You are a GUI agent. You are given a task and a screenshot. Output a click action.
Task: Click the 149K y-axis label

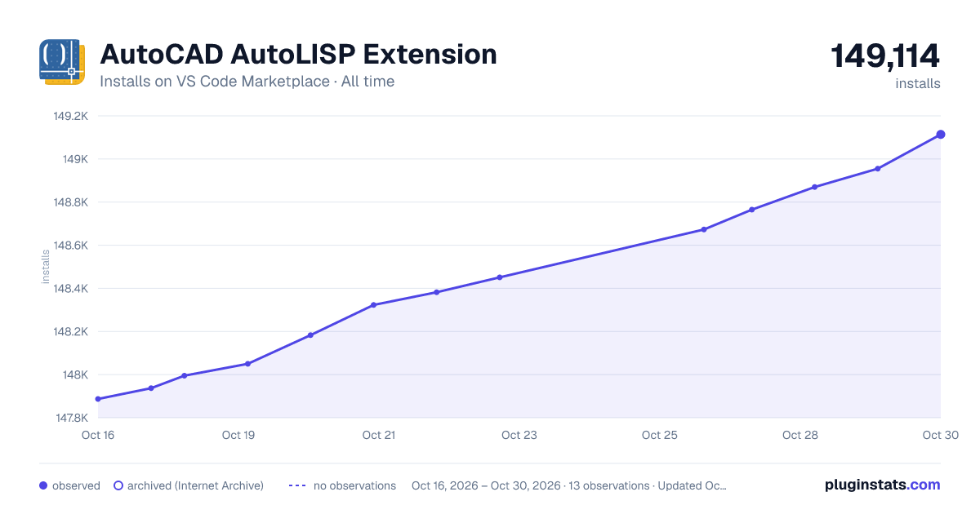(75, 159)
